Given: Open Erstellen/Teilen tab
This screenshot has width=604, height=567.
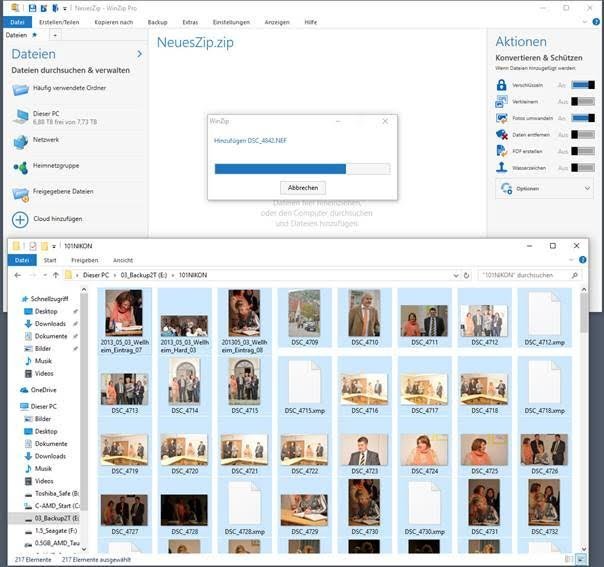Looking at the screenshot, I should pos(59,22).
